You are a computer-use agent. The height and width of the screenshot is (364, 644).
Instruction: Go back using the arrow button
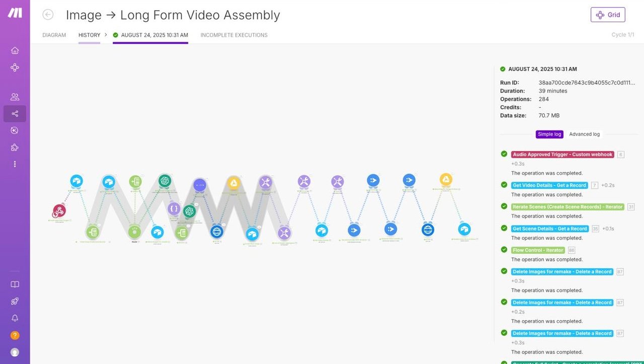click(48, 15)
